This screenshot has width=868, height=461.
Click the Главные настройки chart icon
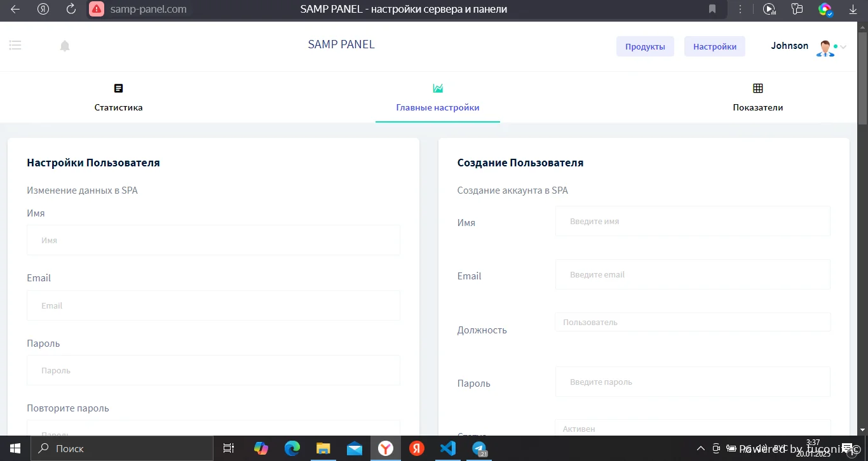point(438,88)
